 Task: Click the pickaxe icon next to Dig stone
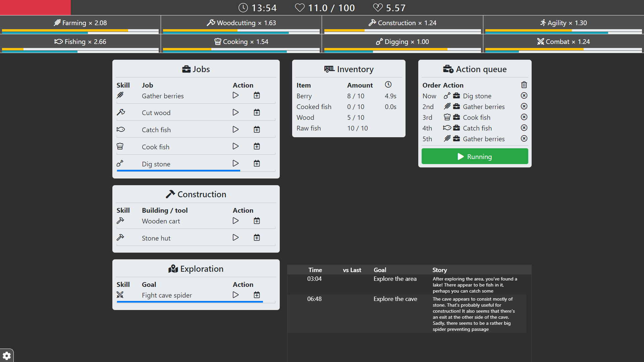(x=120, y=163)
